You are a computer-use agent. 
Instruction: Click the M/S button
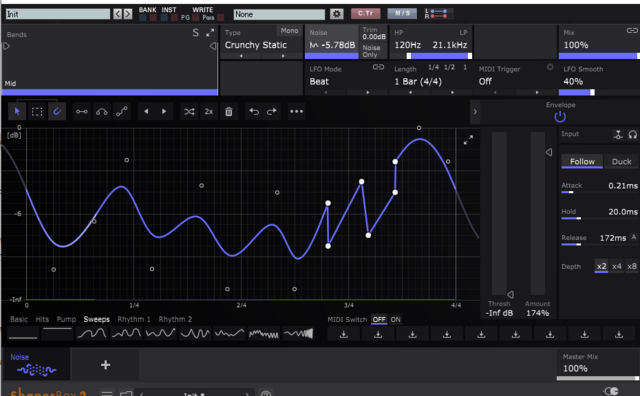(x=402, y=13)
